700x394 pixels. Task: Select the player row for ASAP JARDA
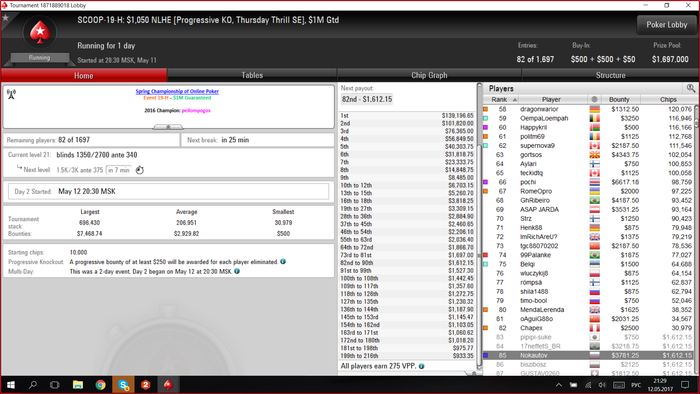pos(588,209)
